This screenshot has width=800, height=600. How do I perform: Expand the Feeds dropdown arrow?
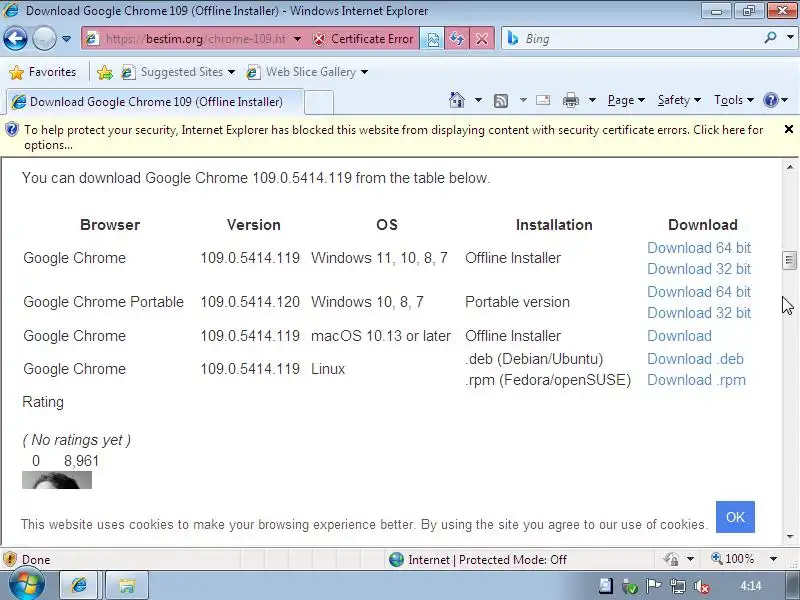(523, 100)
